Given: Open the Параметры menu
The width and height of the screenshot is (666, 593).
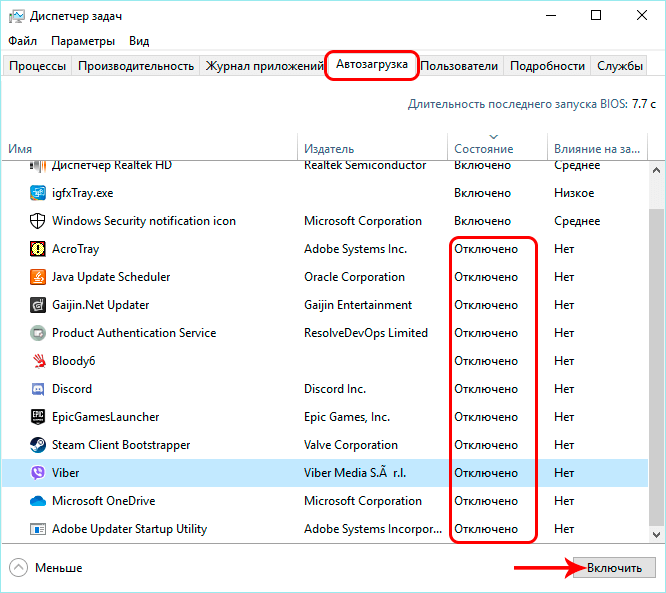Looking at the screenshot, I should pos(83,41).
